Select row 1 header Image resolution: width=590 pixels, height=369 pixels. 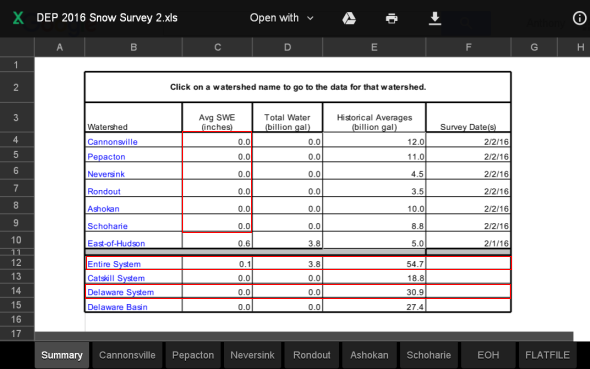(16, 65)
